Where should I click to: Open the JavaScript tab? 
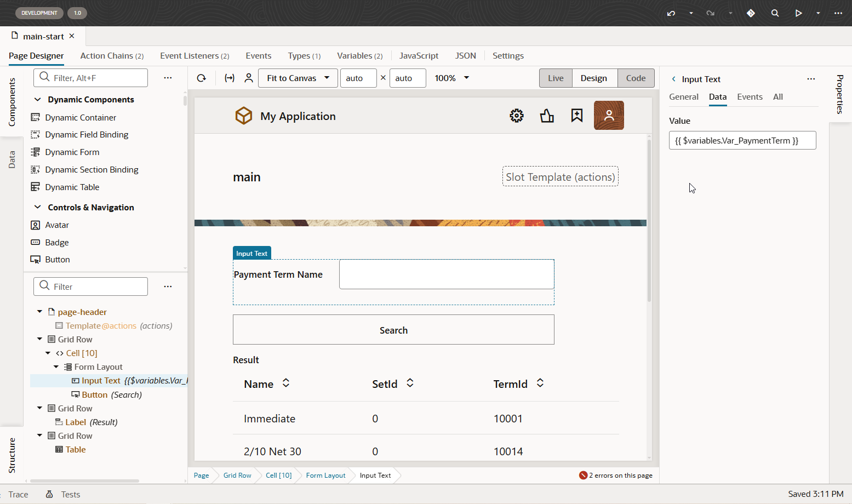[419, 56]
